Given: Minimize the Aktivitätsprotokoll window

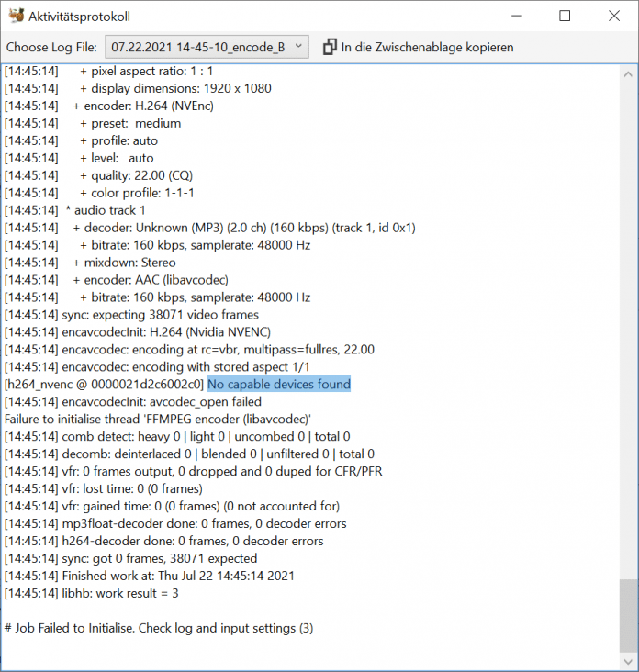Looking at the screenshot, I should [517, 16].
